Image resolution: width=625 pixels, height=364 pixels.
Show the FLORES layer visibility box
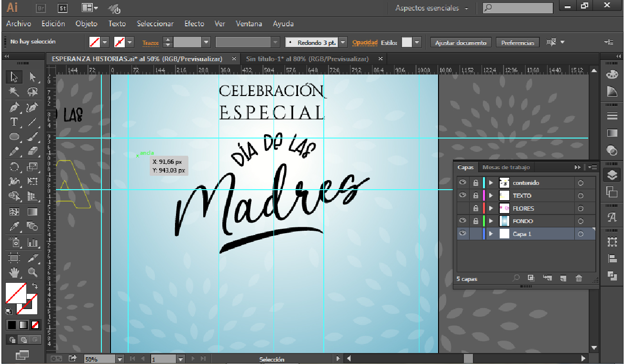[x=462, y=208]
